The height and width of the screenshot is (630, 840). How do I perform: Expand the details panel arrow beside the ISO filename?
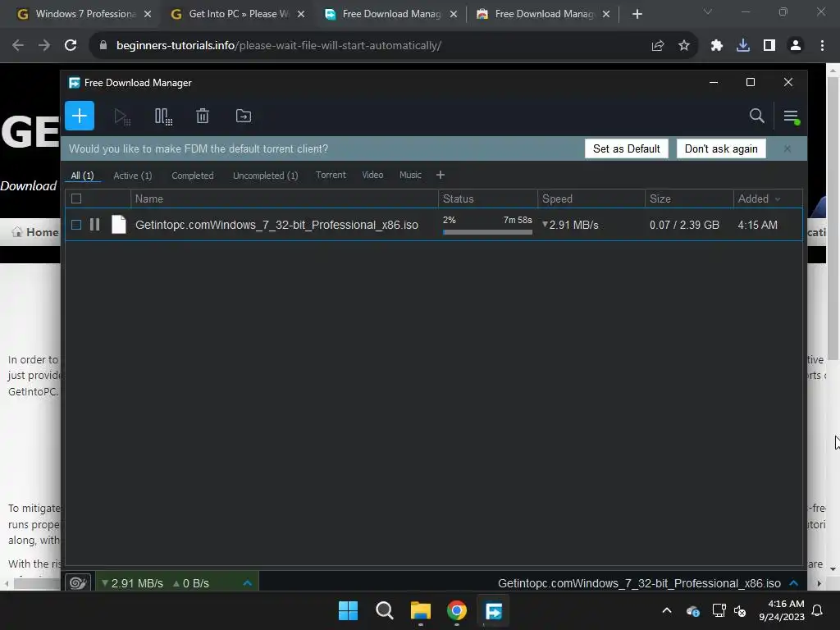tap(794, 583)
